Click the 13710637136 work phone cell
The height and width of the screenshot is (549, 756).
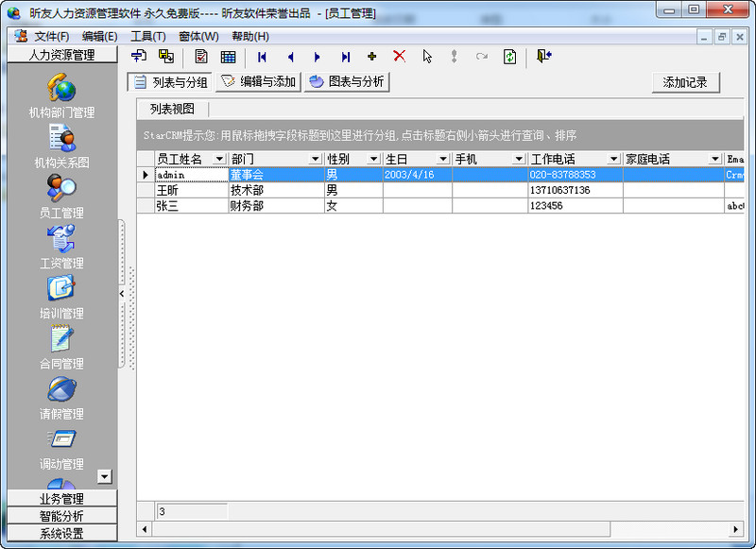(576, 190)
